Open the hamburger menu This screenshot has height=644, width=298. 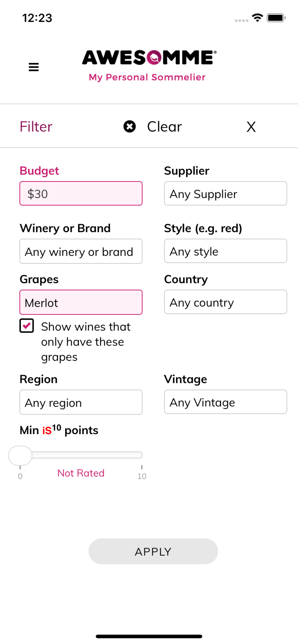[34, 67]
